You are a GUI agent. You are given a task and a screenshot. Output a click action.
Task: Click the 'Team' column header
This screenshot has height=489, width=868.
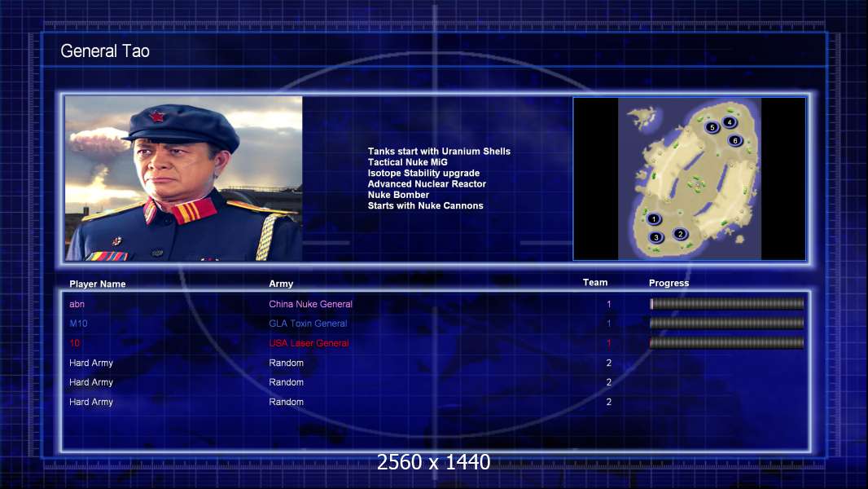pos(595,283)
